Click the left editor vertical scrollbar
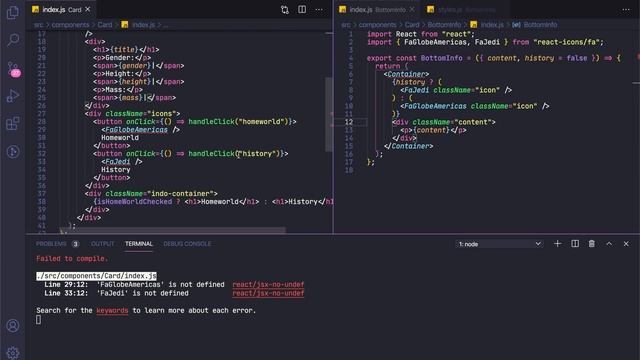This screenshot has height=360, width=640. pos(329,114)
